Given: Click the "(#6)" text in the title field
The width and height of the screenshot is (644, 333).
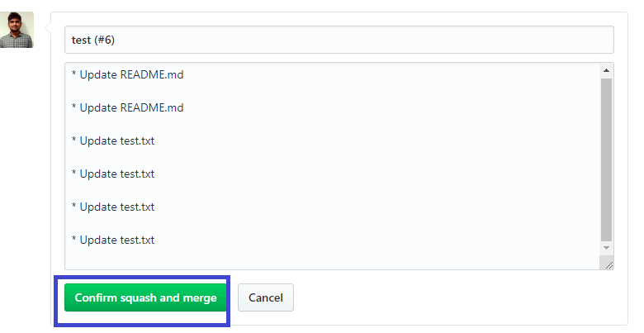Looking at the screenshot, I should 104,40.
